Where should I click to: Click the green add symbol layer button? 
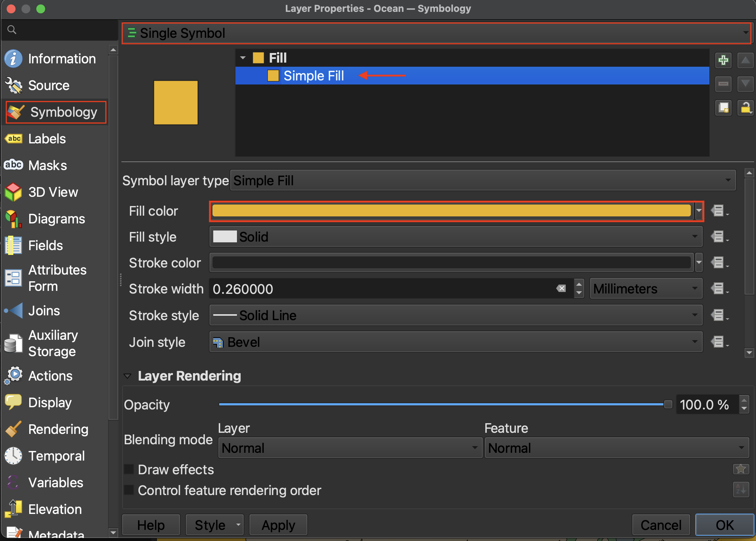723,60
